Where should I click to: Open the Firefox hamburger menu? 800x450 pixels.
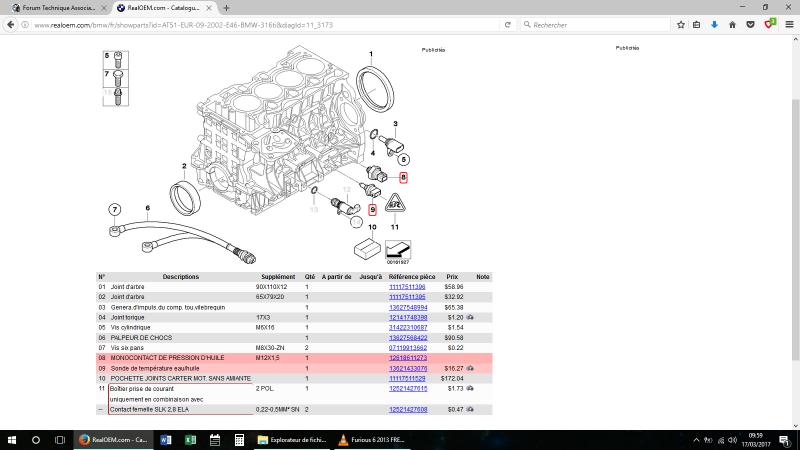[x=789, y=24]
